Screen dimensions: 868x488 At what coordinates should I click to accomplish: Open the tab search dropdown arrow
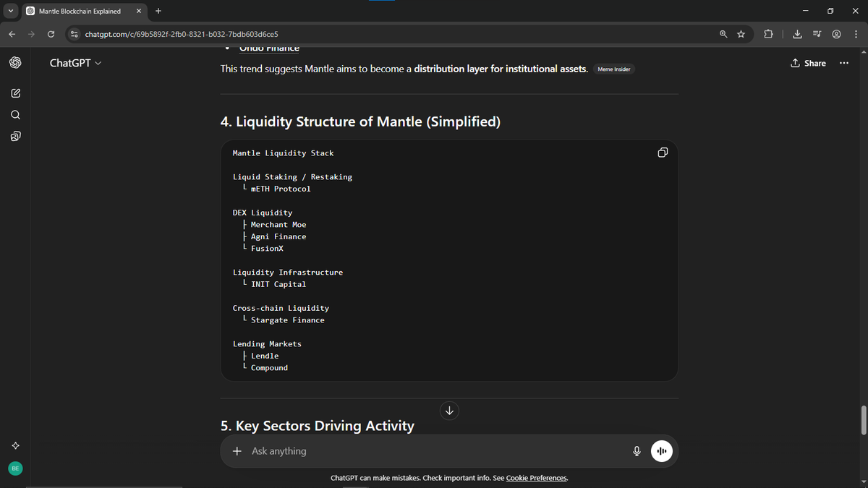(11, 11)
